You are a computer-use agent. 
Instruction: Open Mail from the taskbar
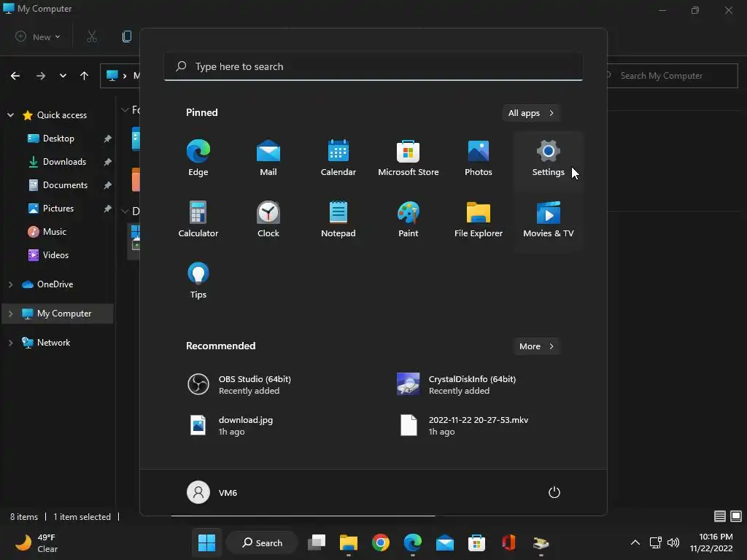coord(445,542)
